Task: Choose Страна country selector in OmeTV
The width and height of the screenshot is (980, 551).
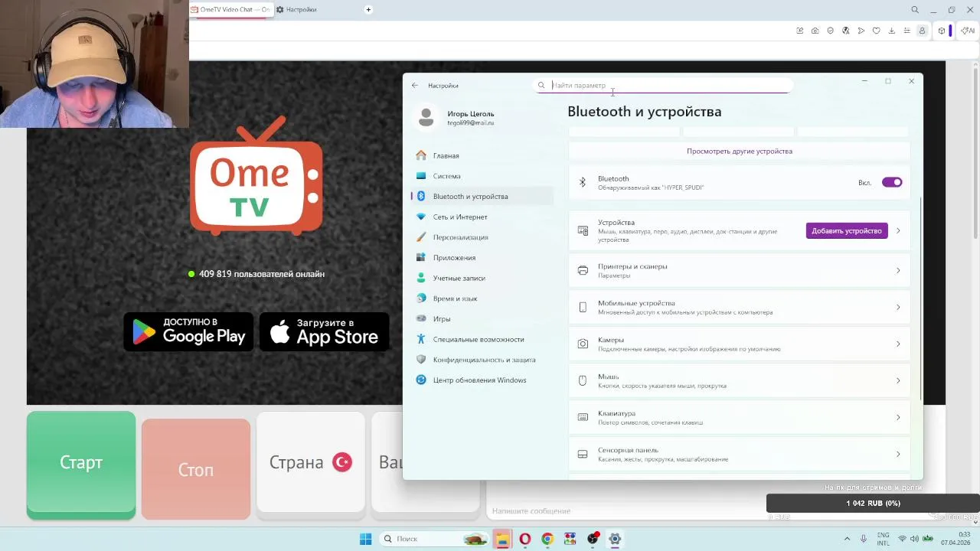Action: tap(311, 462)
